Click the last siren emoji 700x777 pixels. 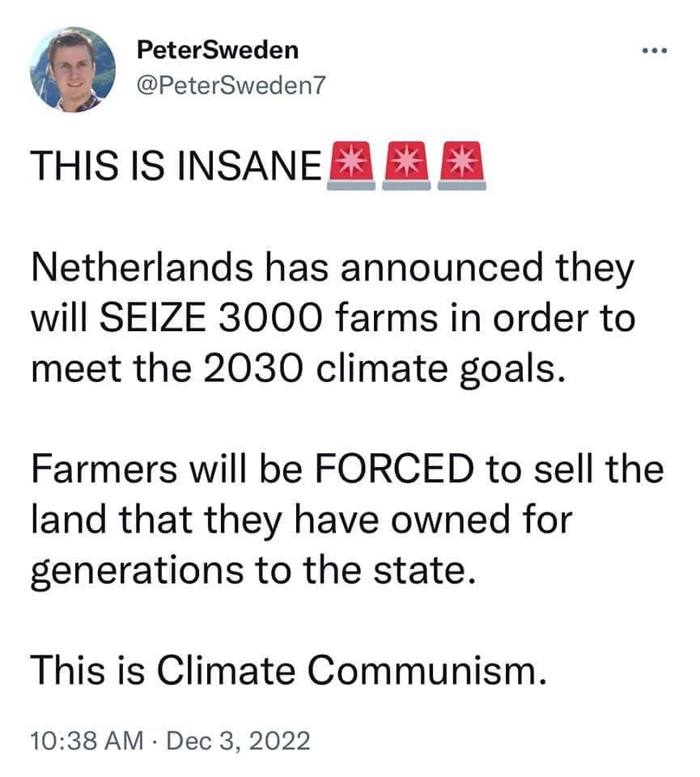[461, 168]
